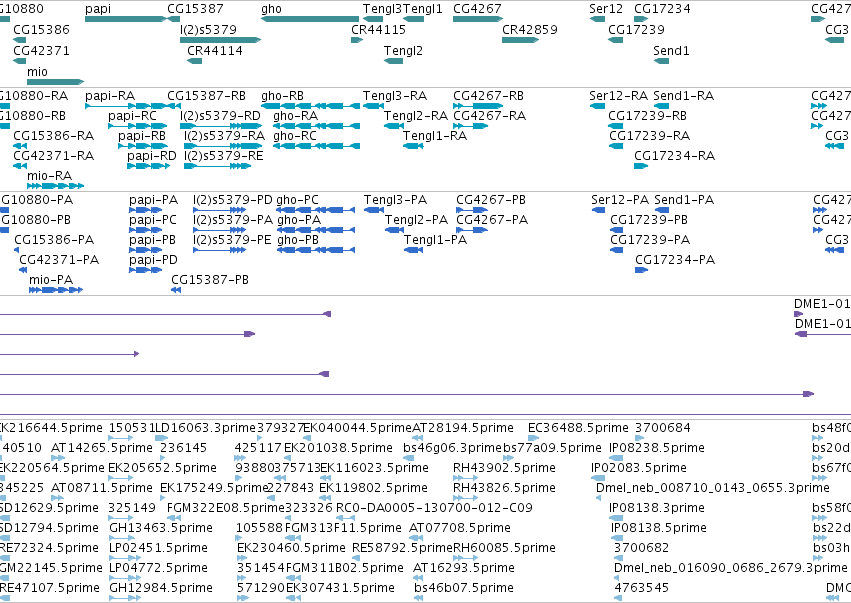Select the CR42859 gene bar
The width and height of the screenshot is (851, 603).
(x=520, y=40)
